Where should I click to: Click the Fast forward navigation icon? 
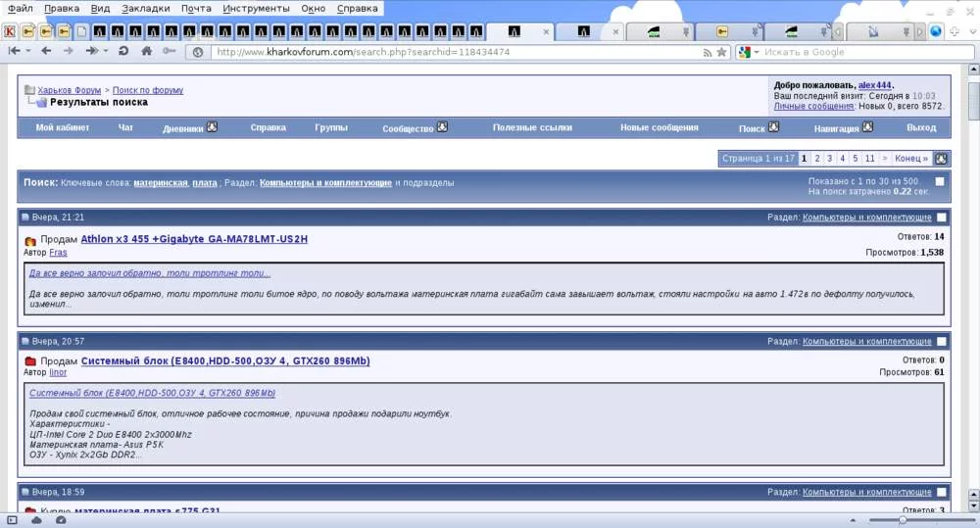(x=92, y=51)
